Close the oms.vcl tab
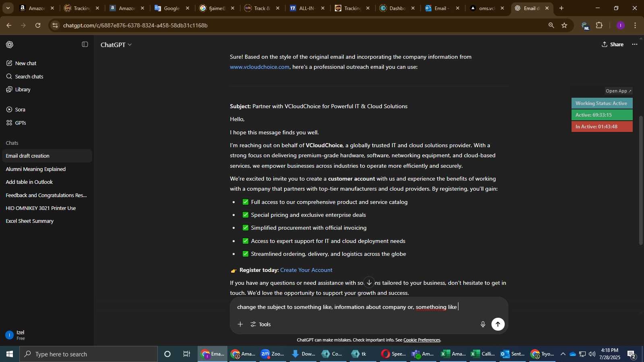644x362 pixels. tap(502, 8)
